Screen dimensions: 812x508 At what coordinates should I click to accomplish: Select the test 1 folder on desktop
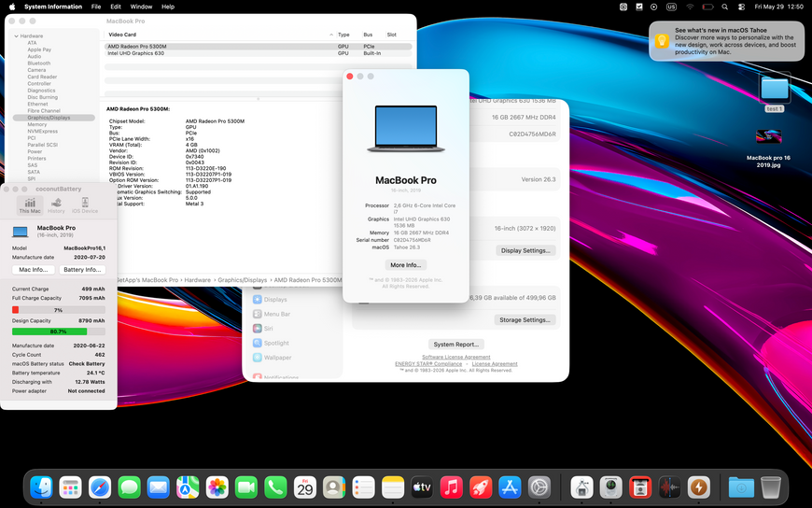coord(774,92)
